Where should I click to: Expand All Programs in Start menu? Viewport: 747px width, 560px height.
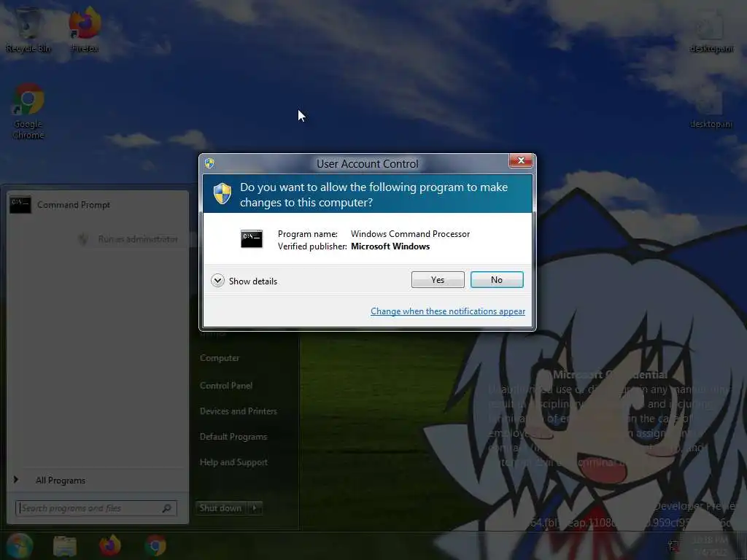tap(61, 481)
